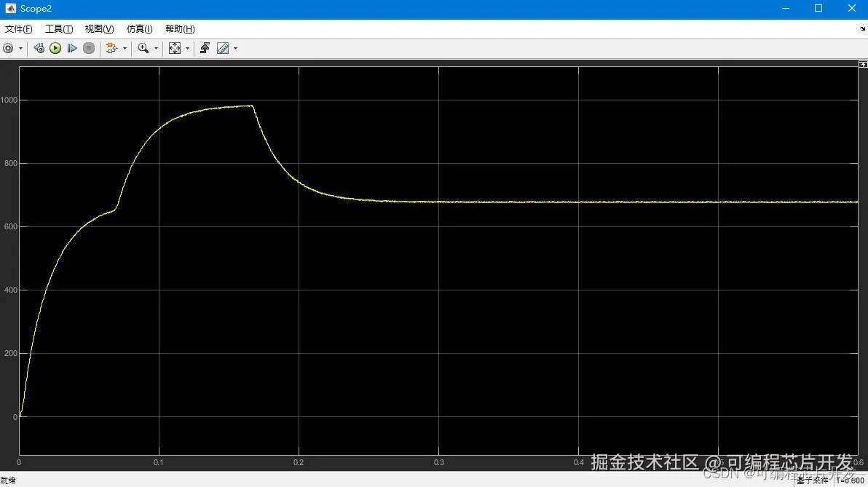Click the MATLAB icon in the Scope2 title bar
The width and height of the screenshot is (868, 487).
10,8
